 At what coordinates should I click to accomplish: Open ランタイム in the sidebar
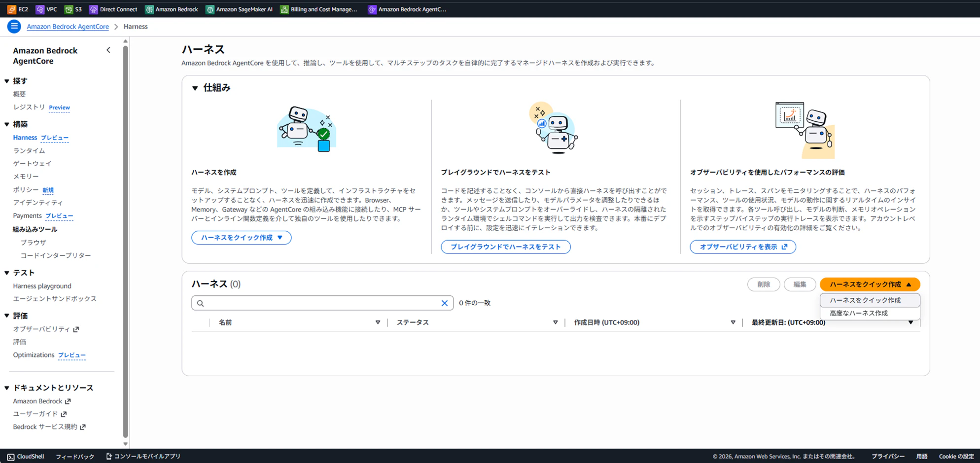[29, 150]
